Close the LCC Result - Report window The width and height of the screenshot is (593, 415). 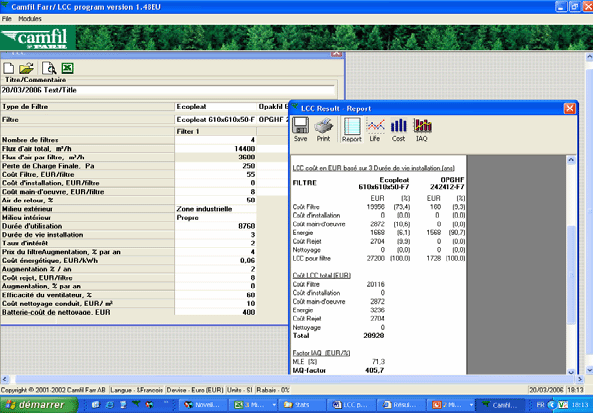point(570,109)
